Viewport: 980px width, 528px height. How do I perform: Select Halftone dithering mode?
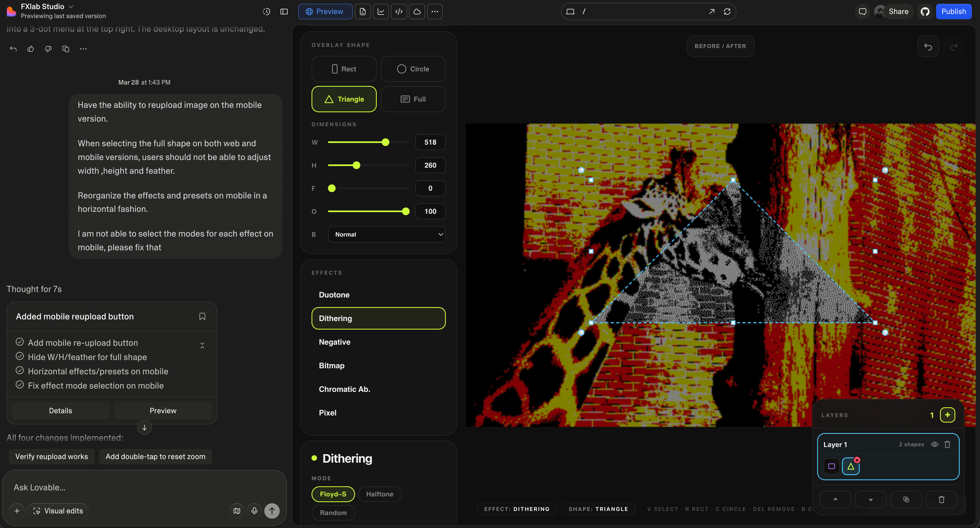click(x=379, y=494)
